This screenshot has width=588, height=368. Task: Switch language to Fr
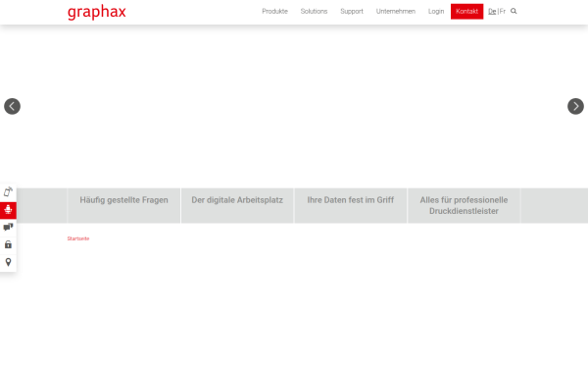click(503, 11)
